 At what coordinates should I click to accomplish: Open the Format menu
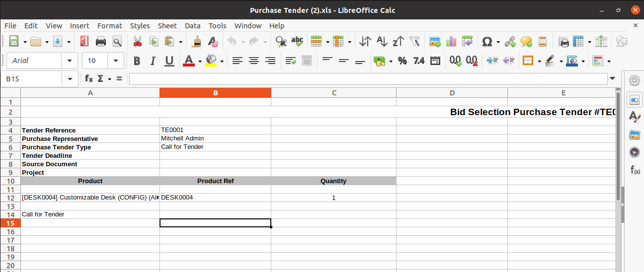point(110,25)
